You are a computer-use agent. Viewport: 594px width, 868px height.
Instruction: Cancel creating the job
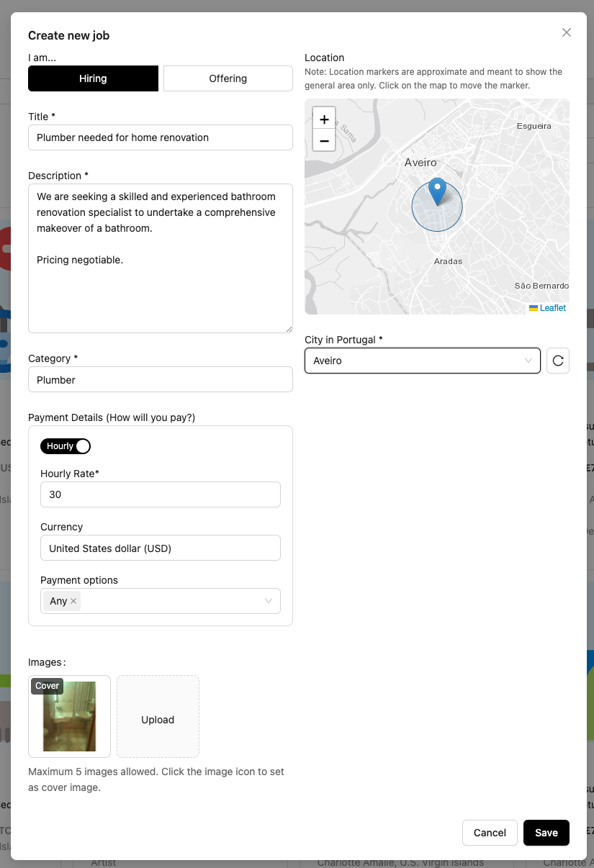tap(490, 833)
